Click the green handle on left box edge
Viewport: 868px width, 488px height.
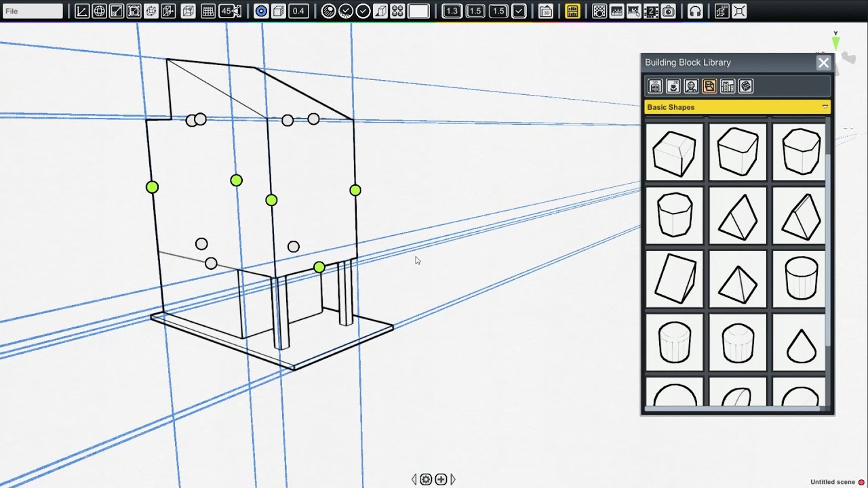coord(152,187)
